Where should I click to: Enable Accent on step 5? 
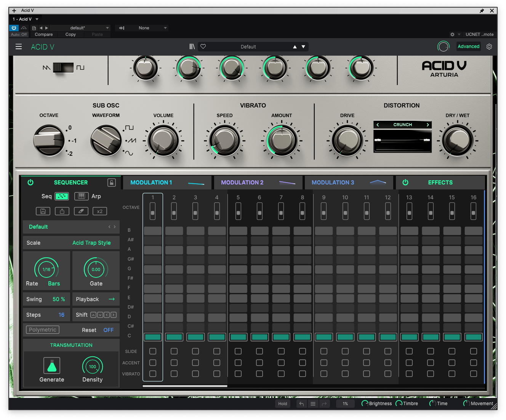pos(238,362)
